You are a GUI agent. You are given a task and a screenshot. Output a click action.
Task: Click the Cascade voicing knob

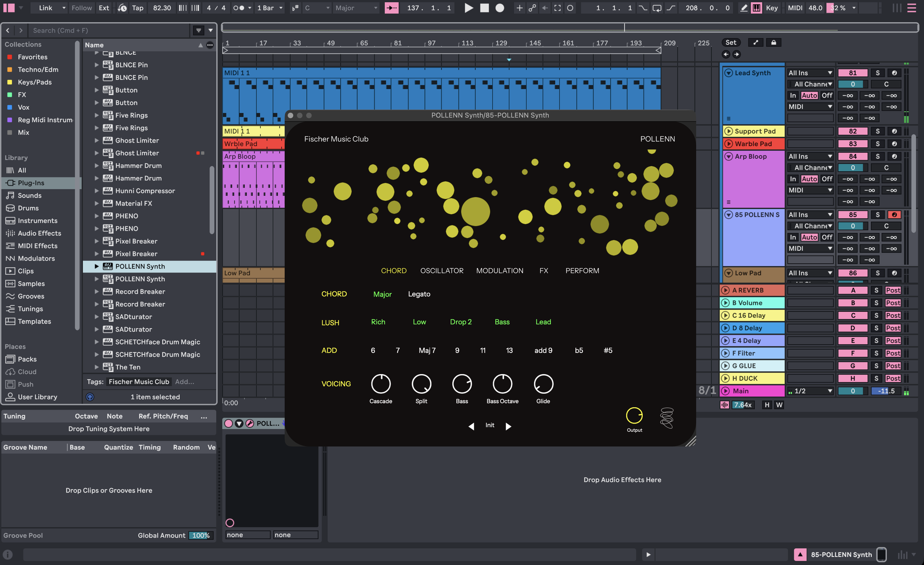(x=381, y=384)
